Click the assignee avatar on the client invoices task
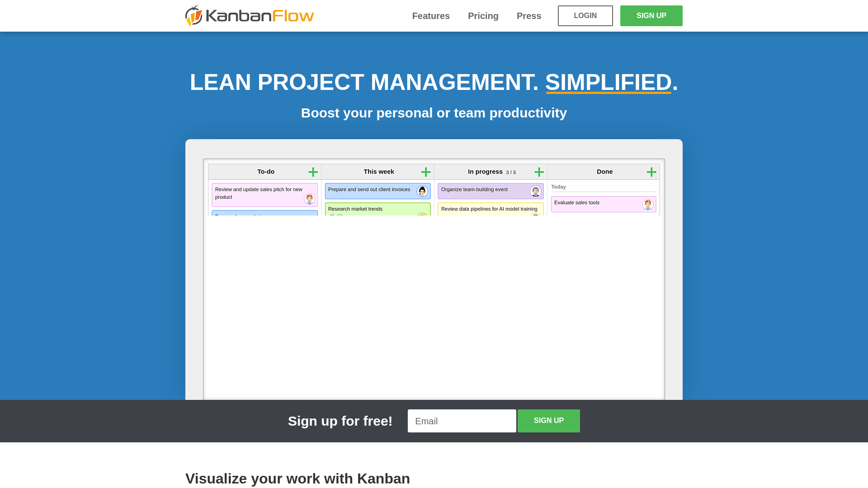 [x=422, y=191]
